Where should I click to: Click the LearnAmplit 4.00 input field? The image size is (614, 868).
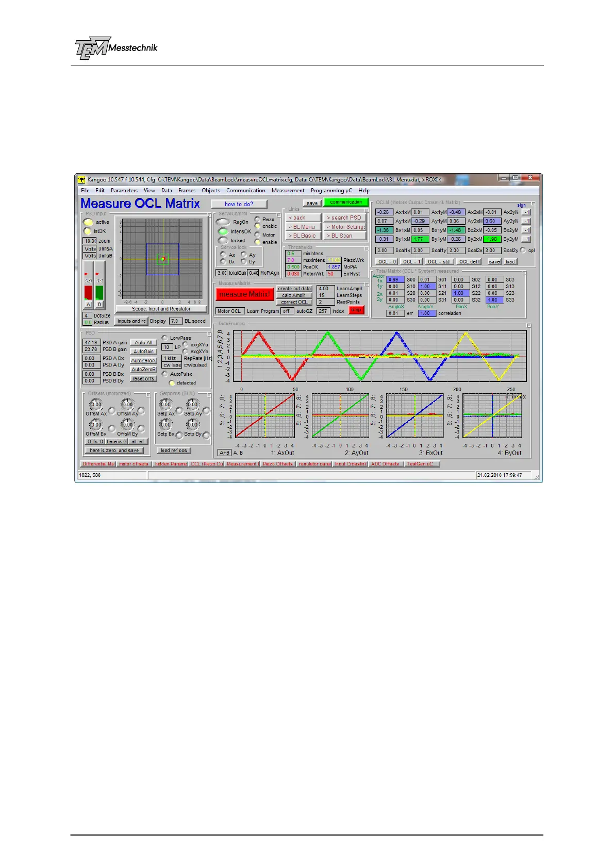[325, 289]
